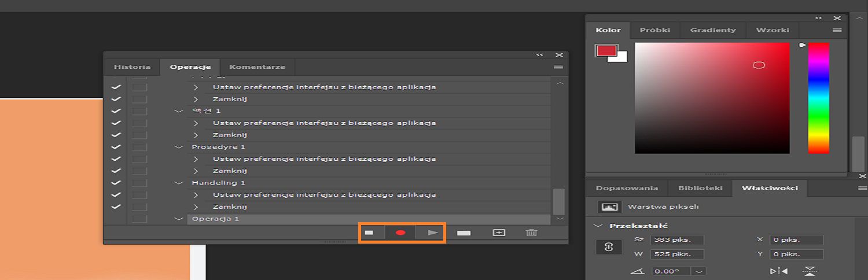The width and height of the screenshot is (868, 280).
Task: Open the Kolor panel options menu
Action: click(837, 30)
